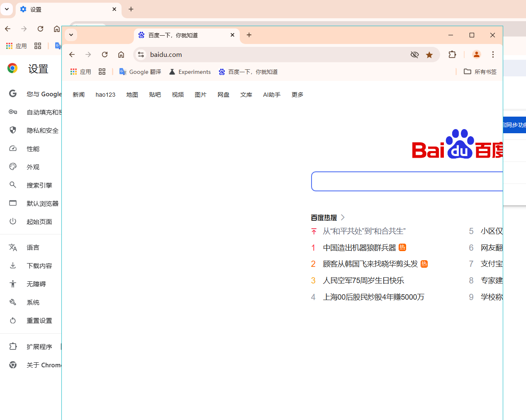This screenshot has height=420, width=526.
Task: Go to home page in Baidu window
Action: pos(121,54)
